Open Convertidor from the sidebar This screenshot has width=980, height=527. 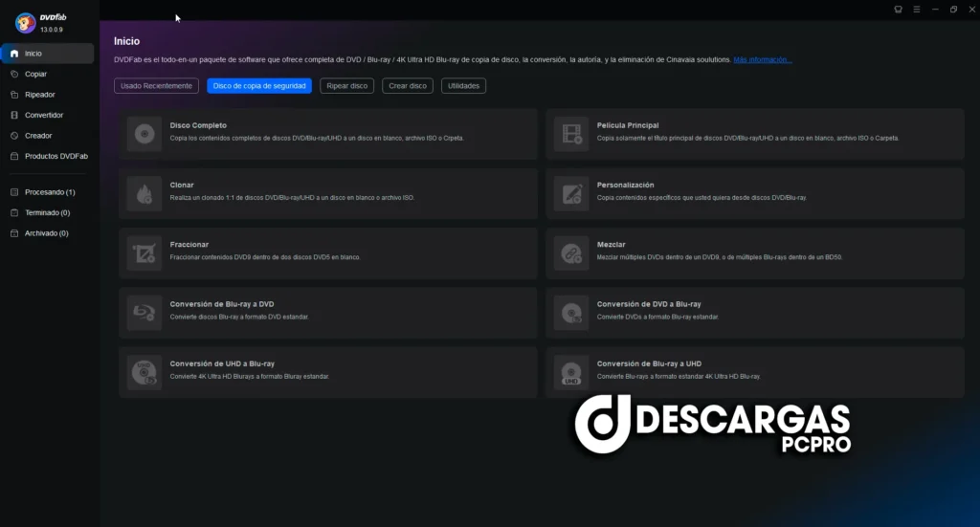point(43,115)
